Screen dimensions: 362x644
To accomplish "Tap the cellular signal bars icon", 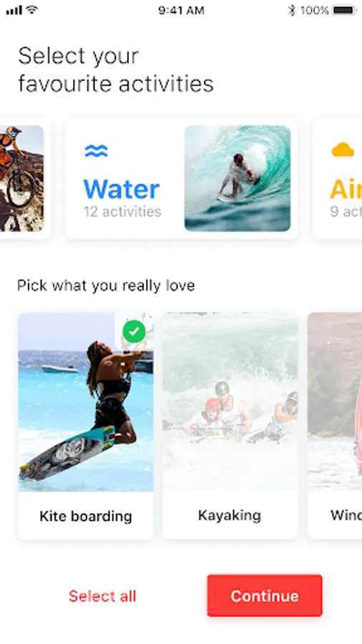I will tap(14, 10).
